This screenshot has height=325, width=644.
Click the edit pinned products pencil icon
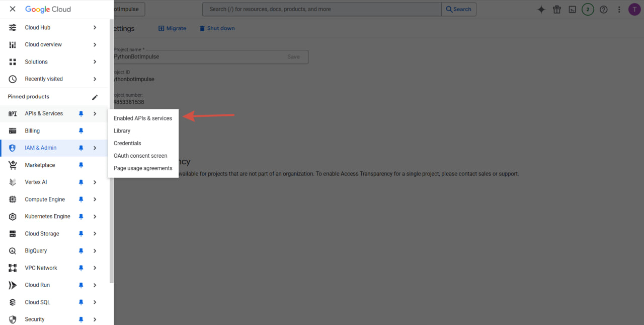point(95,97)
